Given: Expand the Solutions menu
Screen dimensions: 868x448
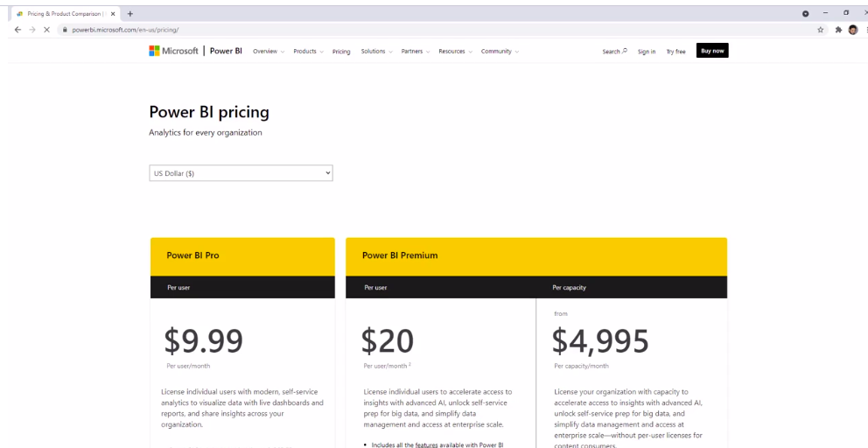Looking at the screenshot, I should (x=376, y=52).
